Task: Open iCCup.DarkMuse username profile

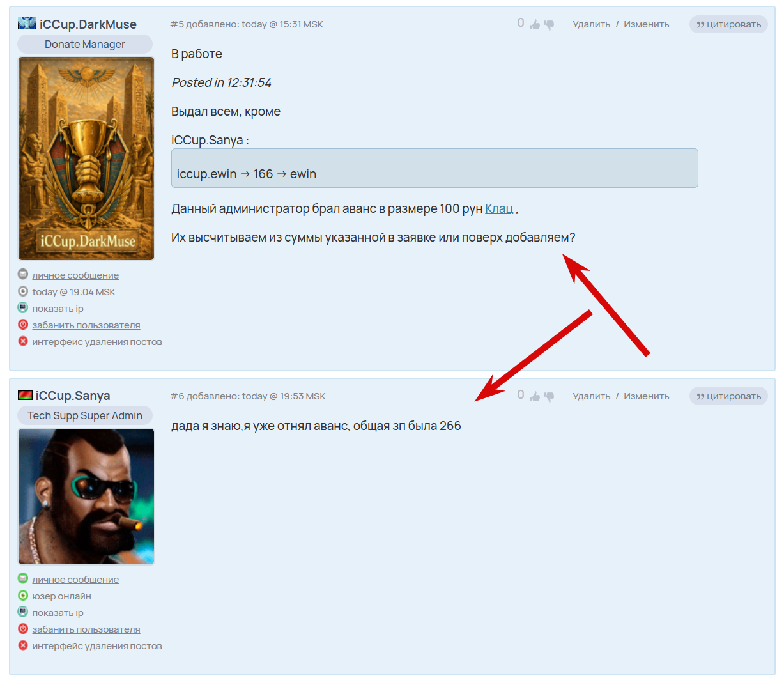Action: (x=88, y=24)
